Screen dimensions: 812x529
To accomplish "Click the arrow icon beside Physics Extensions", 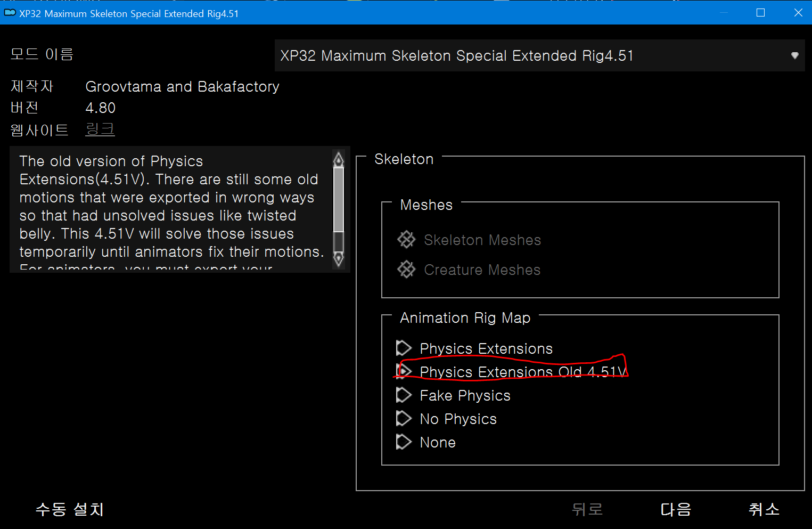I will pos(404,348).
